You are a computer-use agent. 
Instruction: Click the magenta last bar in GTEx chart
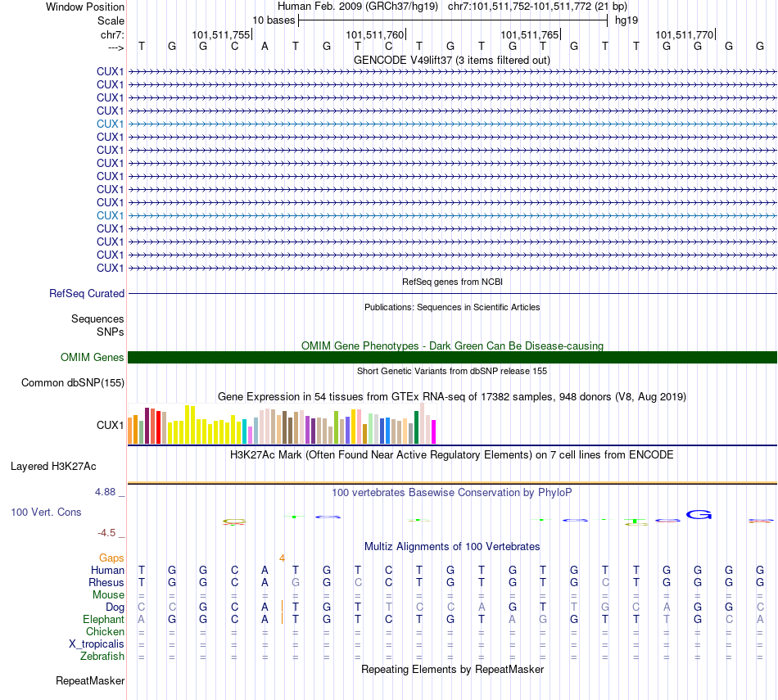[434, 431]
